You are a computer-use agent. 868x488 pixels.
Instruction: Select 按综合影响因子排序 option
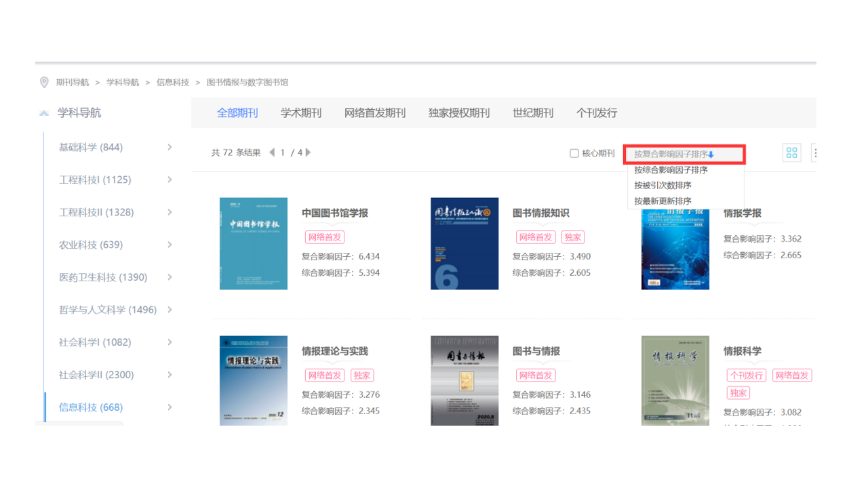point(671,170)
